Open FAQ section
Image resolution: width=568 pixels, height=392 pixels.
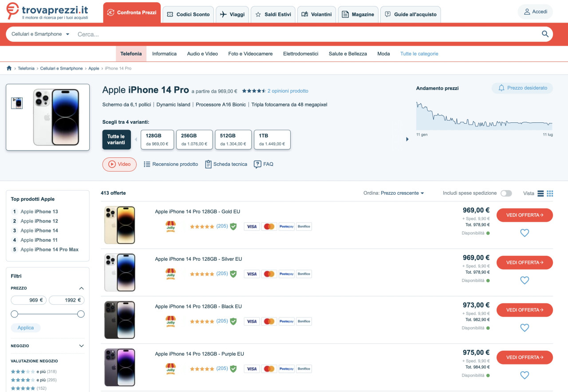264,164
